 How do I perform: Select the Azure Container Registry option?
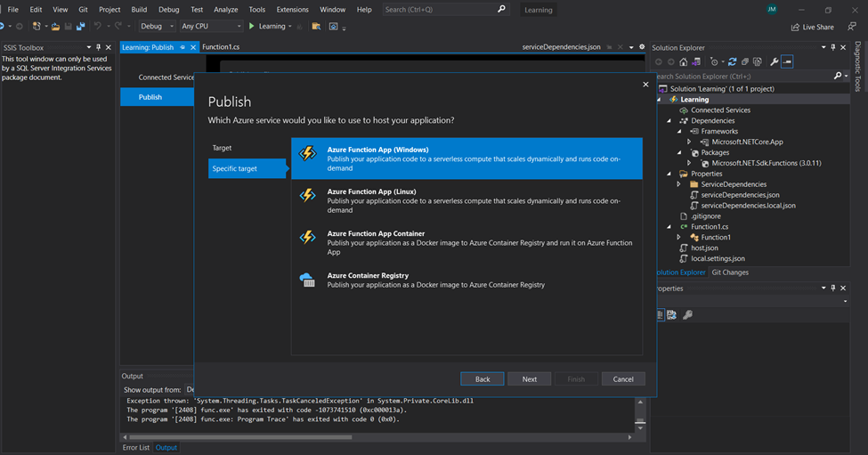466,280
